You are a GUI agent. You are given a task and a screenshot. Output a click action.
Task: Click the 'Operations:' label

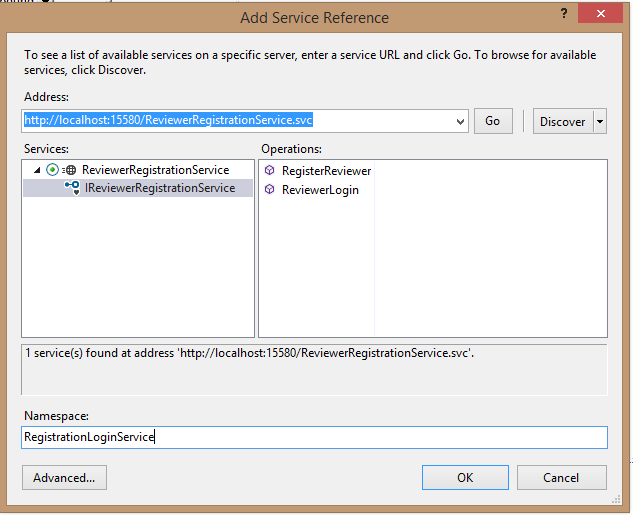291,149
